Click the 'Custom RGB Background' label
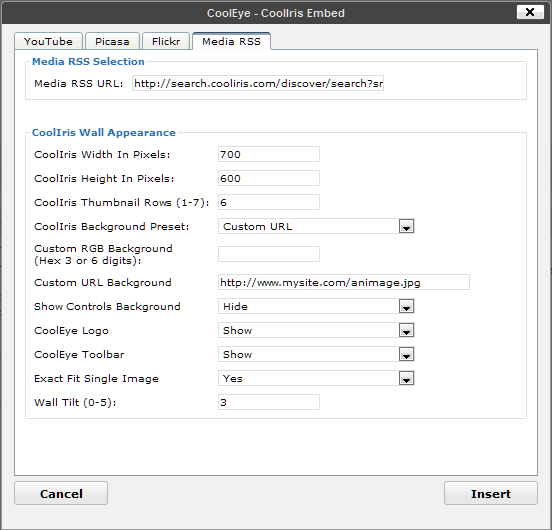This screenshot has height=530, width=552. click(x=103, y=248)
